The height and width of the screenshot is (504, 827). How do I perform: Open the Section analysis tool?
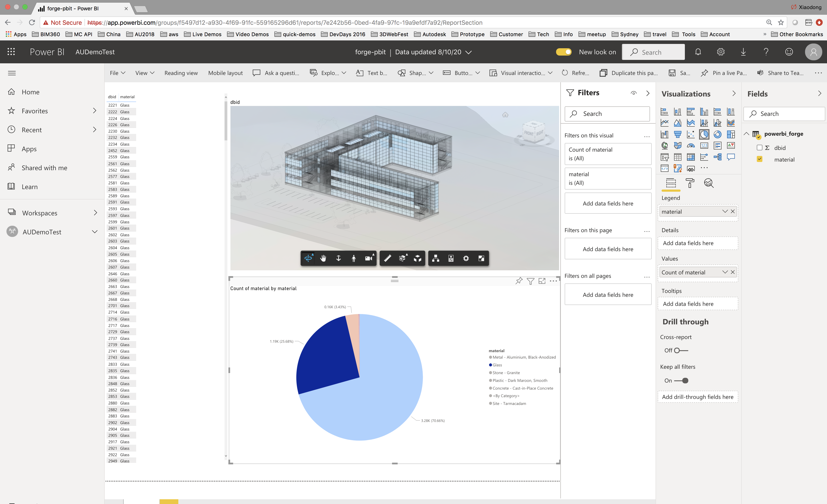pos(403,258)
